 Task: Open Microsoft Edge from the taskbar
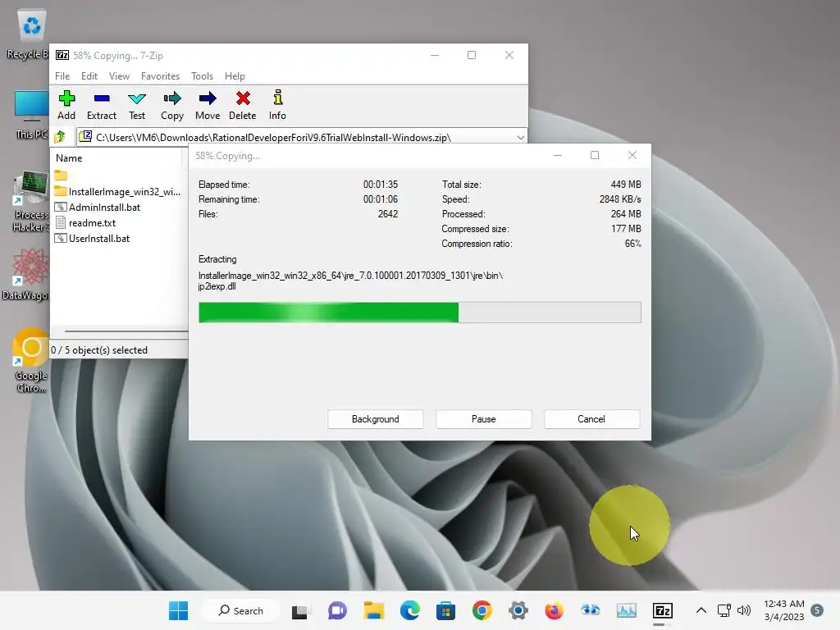click(x=410, y=610)
